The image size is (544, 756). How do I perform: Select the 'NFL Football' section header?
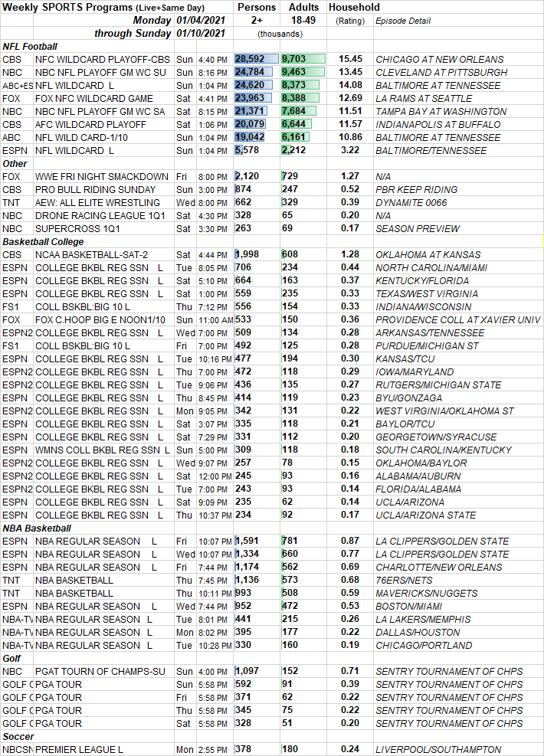click(30, 46)
